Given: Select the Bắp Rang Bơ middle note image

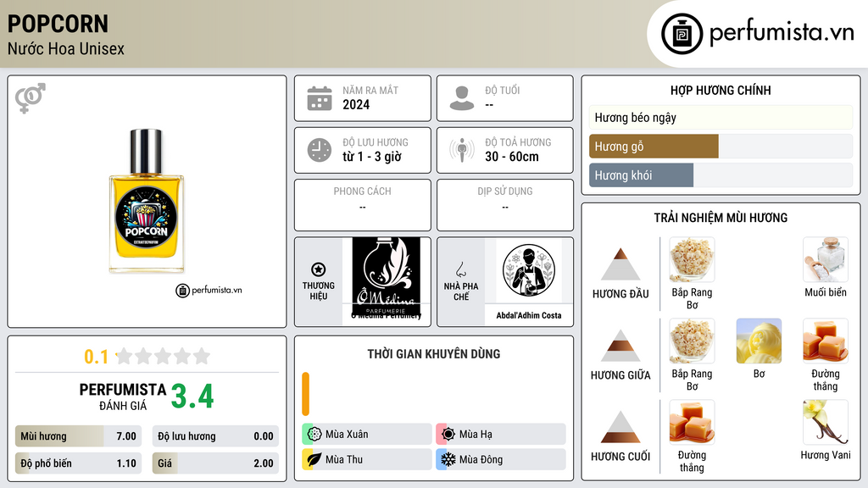Looking at the screenshot, I should (692, 341).
